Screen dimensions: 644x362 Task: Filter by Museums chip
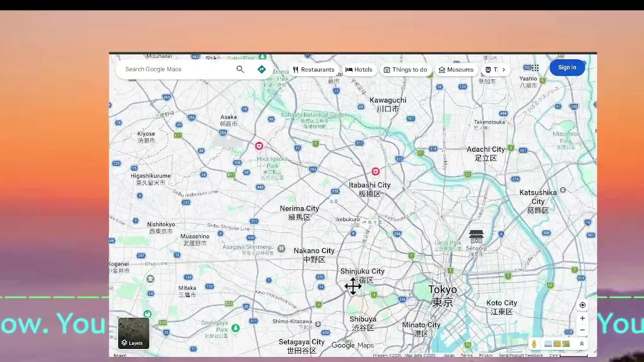[456, 70]
